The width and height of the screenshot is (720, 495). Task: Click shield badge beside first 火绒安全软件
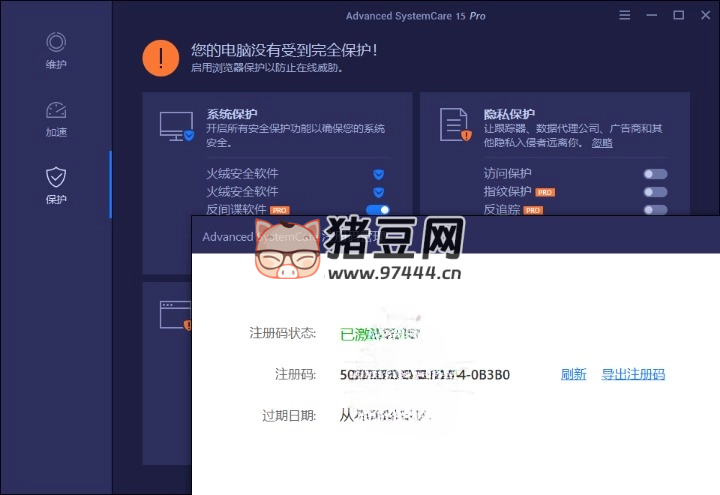(x=379, y=174)
